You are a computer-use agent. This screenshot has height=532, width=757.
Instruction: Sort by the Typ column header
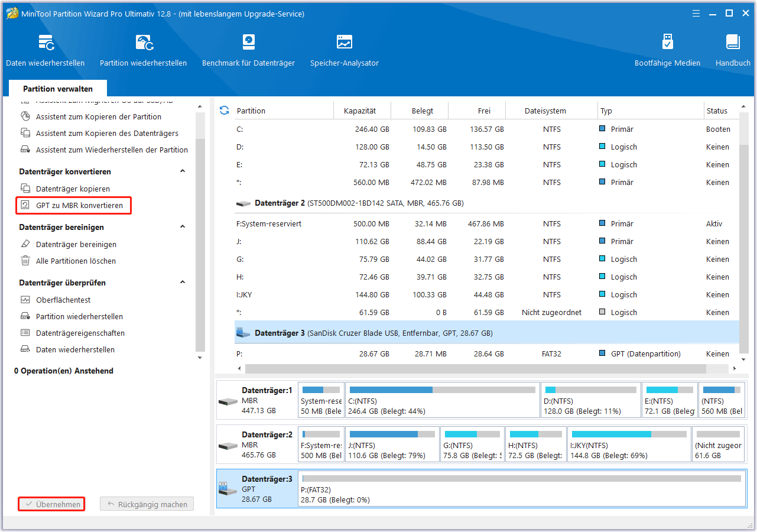point(650,111)
